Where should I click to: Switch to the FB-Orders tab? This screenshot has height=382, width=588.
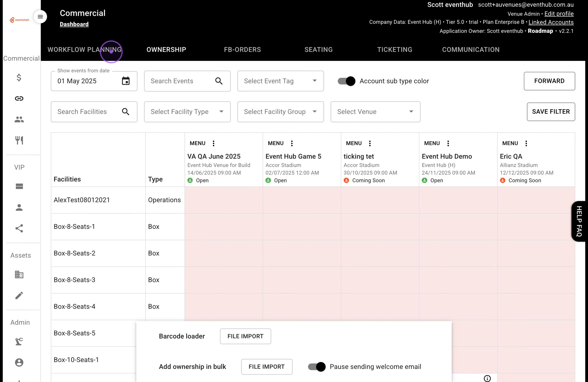242,50
